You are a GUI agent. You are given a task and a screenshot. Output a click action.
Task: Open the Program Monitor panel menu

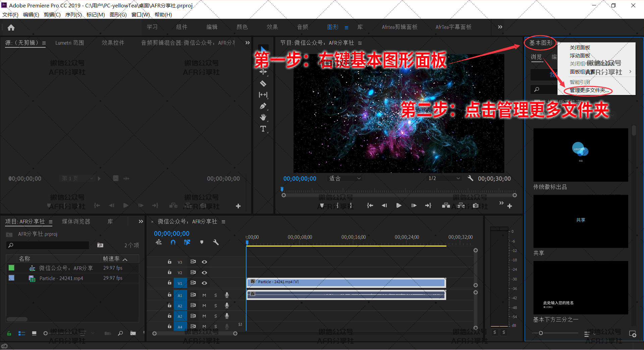[x=360, y=43]
